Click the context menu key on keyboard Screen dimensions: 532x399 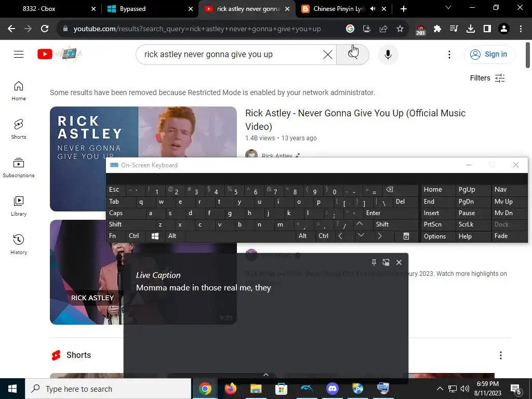pos(406,236)
